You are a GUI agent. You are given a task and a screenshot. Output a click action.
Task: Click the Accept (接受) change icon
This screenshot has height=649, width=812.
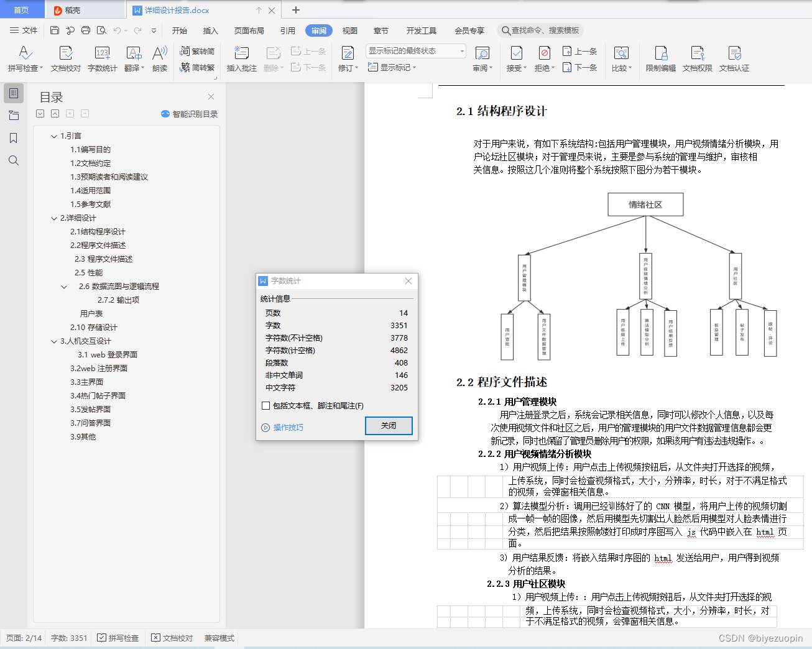point(516,53)
